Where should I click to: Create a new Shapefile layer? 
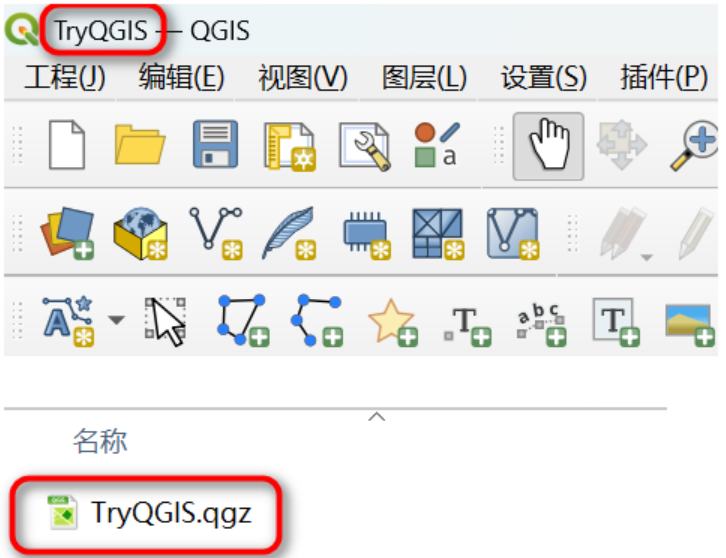(x=216, y=233)
